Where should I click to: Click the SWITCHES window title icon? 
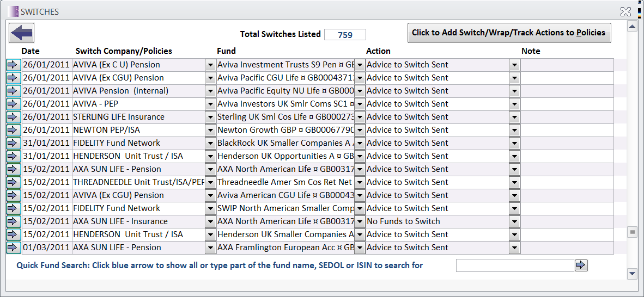tap(13, 11)
